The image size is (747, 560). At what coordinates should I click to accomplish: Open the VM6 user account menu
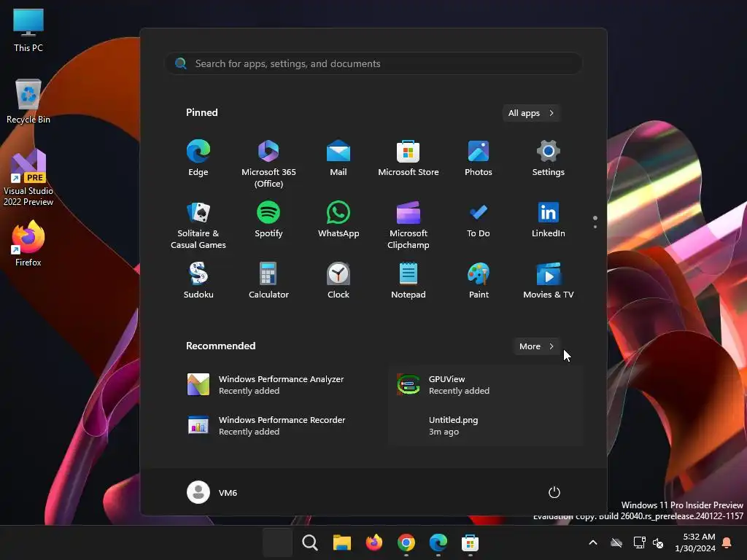click(212, 492)
